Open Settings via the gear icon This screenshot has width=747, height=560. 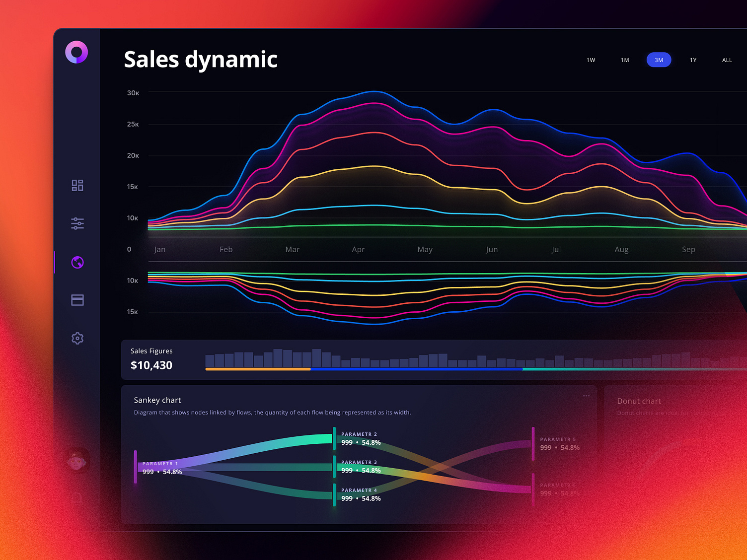point(77,338)
